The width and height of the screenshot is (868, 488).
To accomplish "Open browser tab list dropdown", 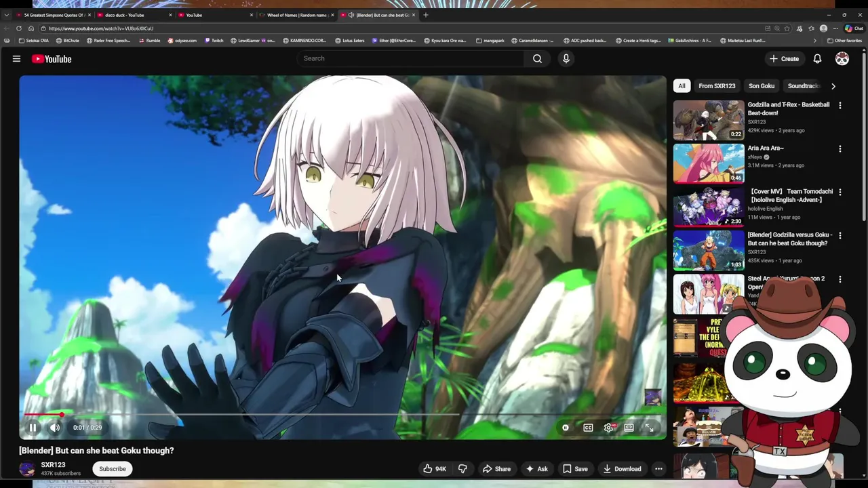I will pyautogui.click(x=7, y=15).
